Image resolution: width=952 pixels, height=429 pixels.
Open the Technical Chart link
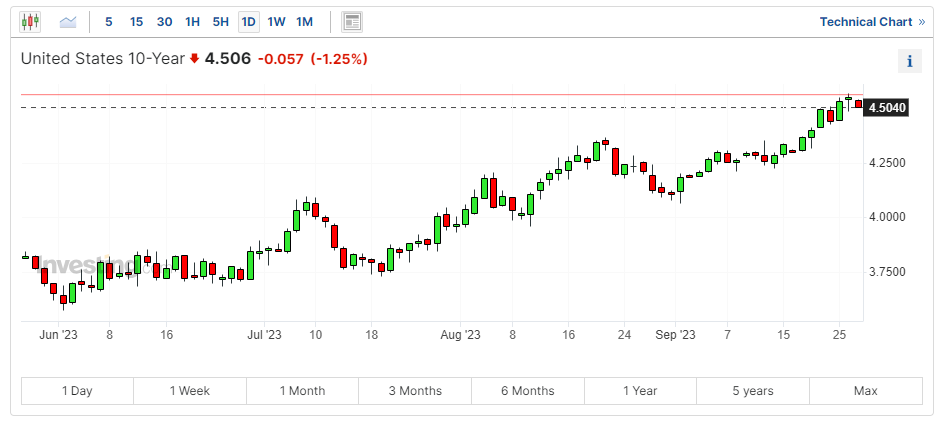coord(865,21)
